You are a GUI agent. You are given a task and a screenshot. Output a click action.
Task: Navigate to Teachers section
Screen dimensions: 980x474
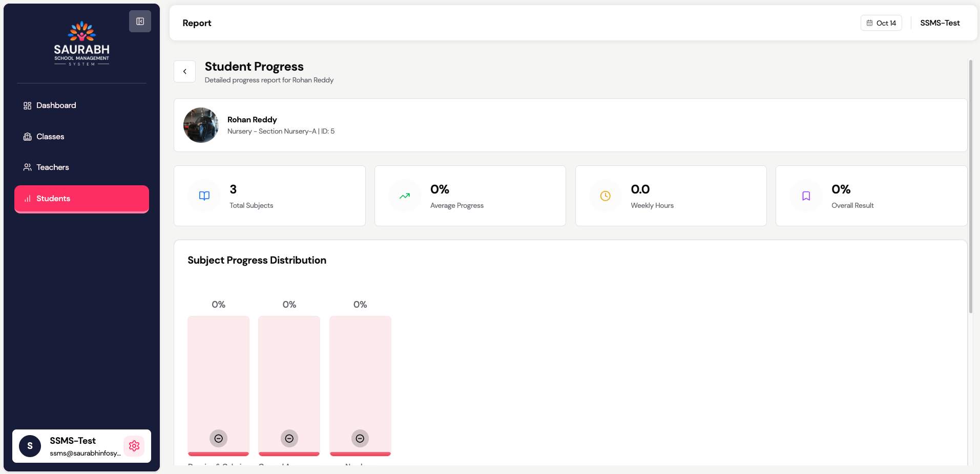pyautogui.click(x=52, y=167)
